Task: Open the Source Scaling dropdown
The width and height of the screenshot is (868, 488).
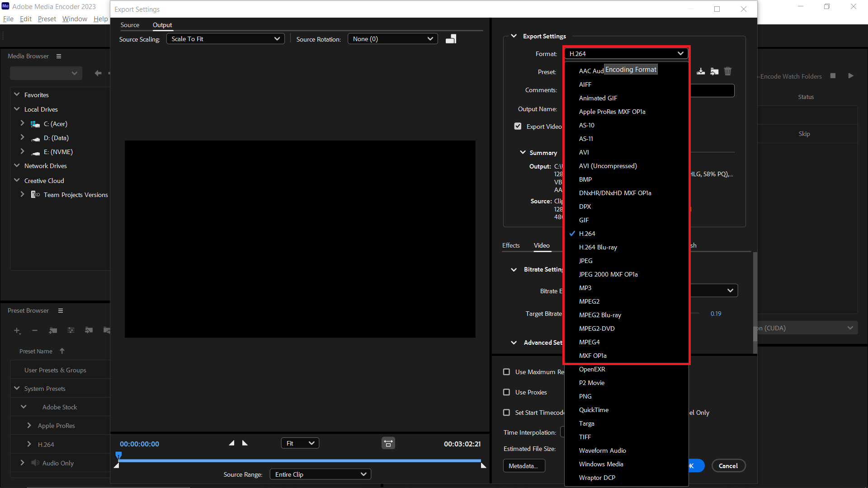Action: pyautogui.click(x=225, y=38)
